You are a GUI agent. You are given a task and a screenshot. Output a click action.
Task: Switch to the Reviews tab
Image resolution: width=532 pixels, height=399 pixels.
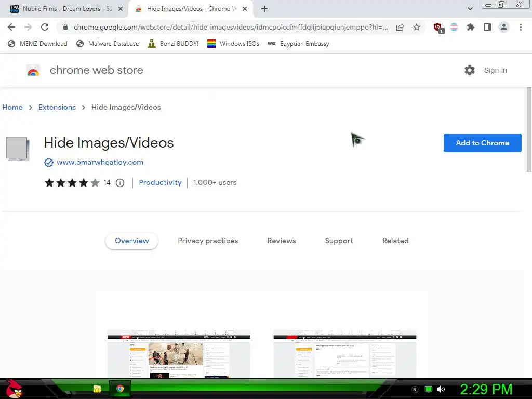(x=282, y=241)
